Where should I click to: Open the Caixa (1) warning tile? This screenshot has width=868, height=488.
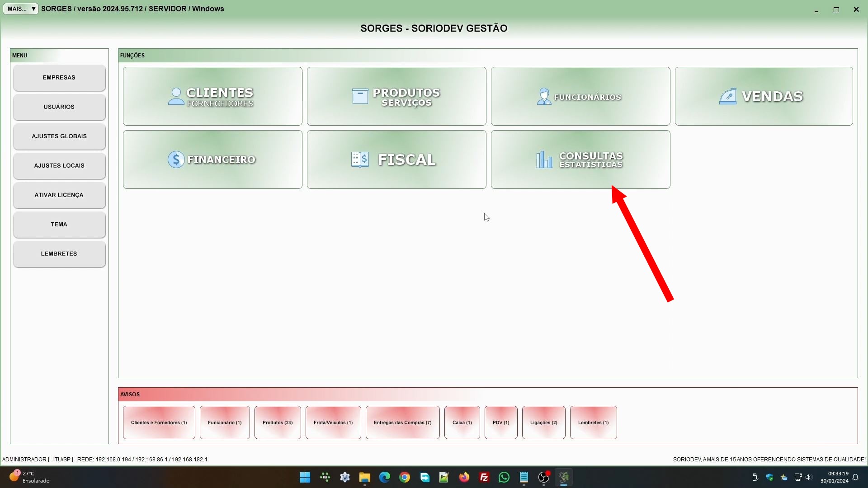(x=462, y=422)
